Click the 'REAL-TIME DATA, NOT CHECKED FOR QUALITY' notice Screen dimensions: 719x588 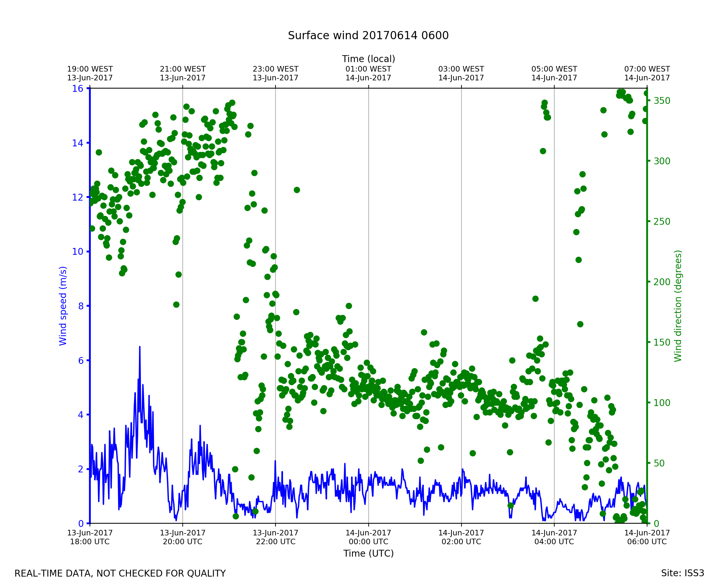point(120,574)
